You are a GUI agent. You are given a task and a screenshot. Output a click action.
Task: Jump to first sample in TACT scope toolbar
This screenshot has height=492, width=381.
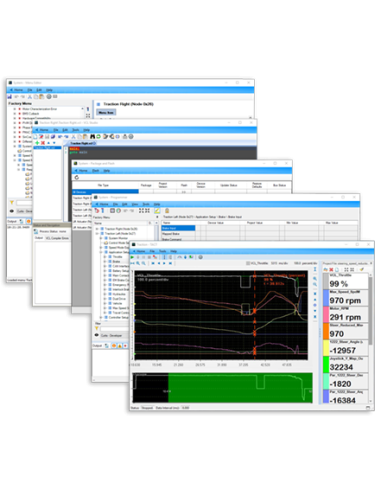click(x=153, y=263)
